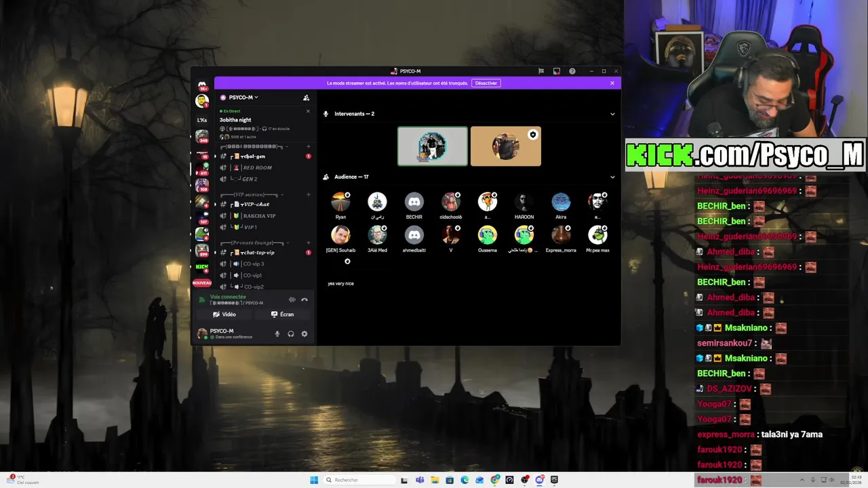Open Discord direct messages home icon

coord(202,86)
